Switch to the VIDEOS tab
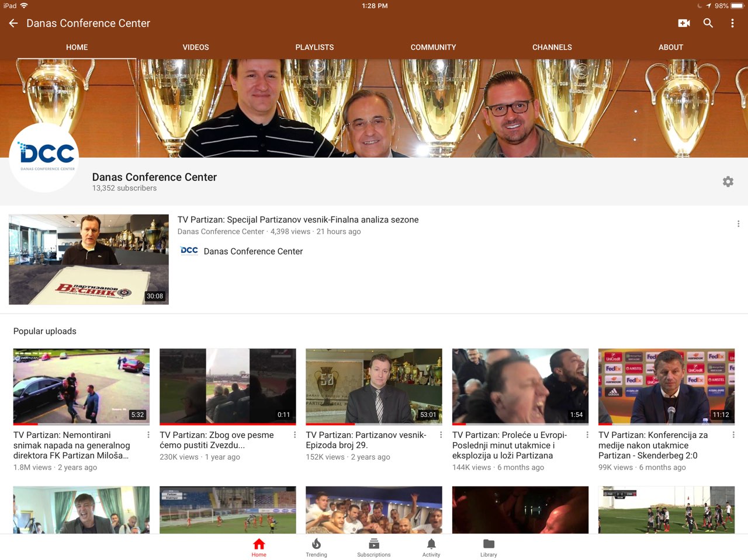This screenshot has width=748, height=560. point(196,47)
